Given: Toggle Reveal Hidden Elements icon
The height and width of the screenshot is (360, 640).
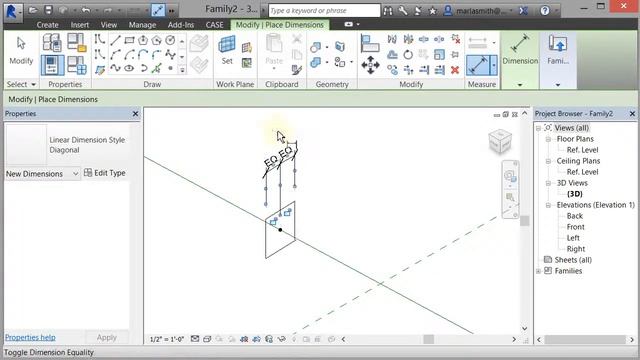Looking at the screenshot, I should tap(293, 339).
